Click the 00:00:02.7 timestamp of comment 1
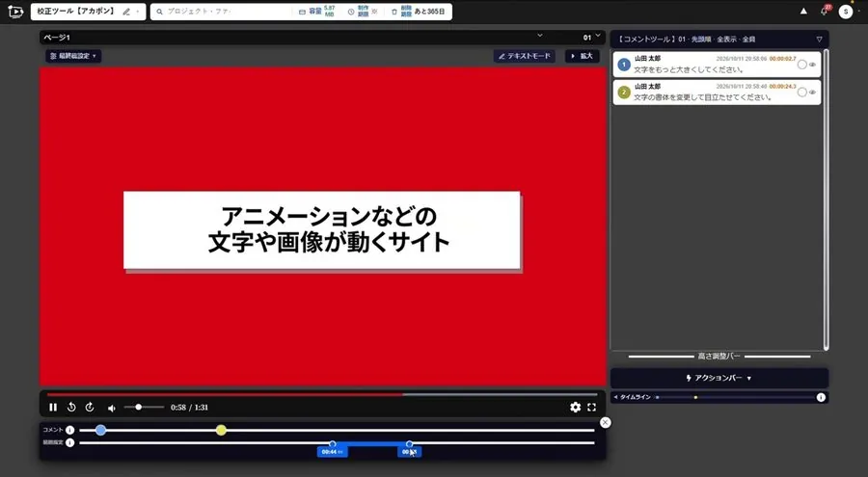Screen dimensions: 868x477 click(783, 59)
